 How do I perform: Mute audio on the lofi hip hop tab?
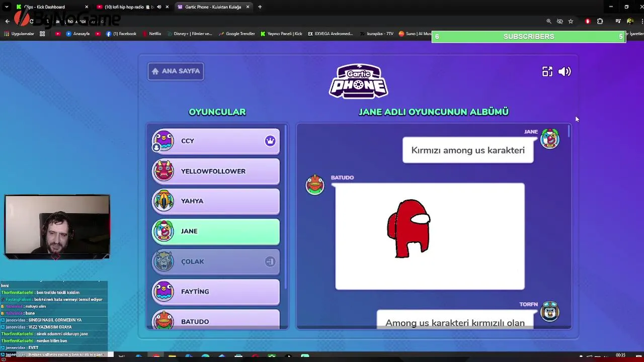(x=159, y=7)
